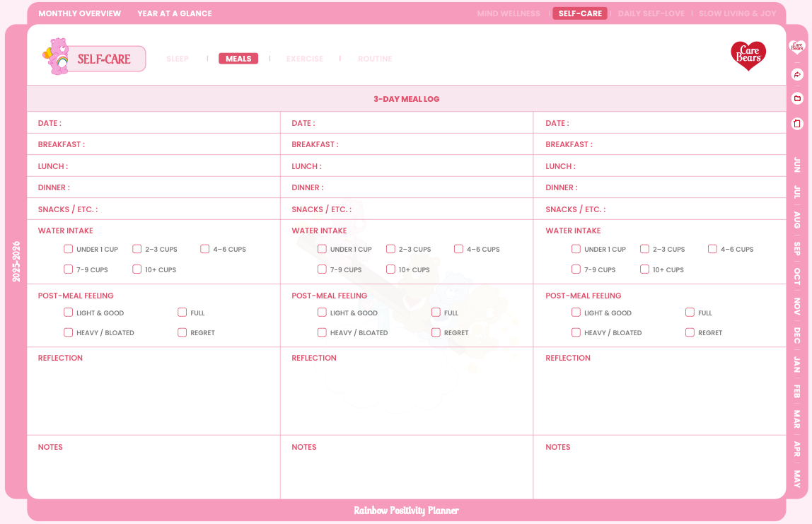The width and height of the screenshot is (812, 524).
Task: Click the first day's Reflection box
Action: click(153, 391)
